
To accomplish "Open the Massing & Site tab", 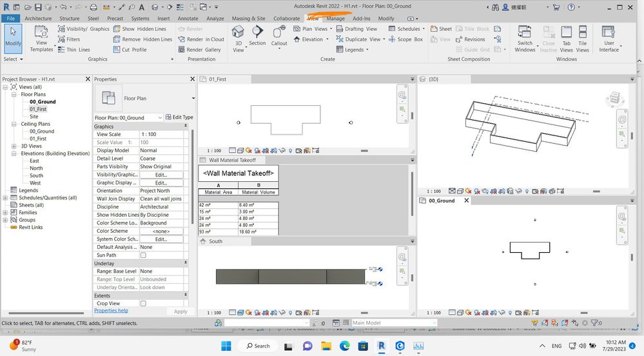I will [248, 19].
